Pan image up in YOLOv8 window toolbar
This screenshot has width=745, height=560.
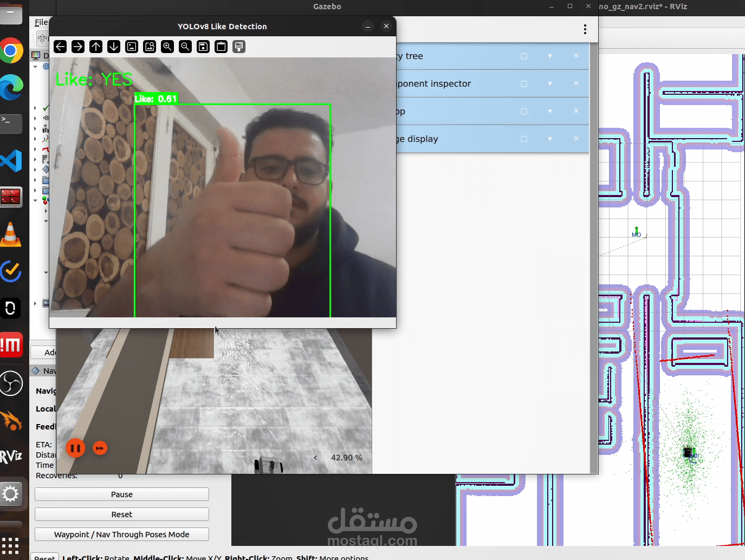(x=96, y=47)
